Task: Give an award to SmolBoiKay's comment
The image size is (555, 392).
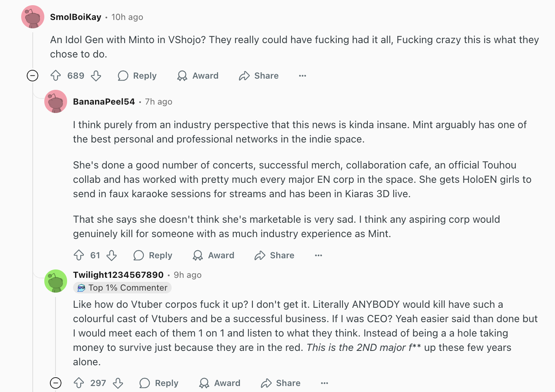Action: [198, 76]
